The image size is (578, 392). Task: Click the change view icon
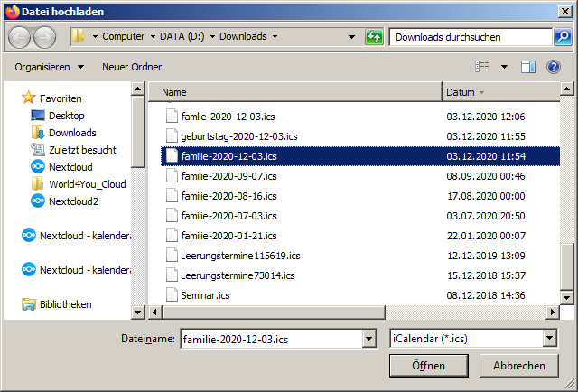click(x=483, y=67)
